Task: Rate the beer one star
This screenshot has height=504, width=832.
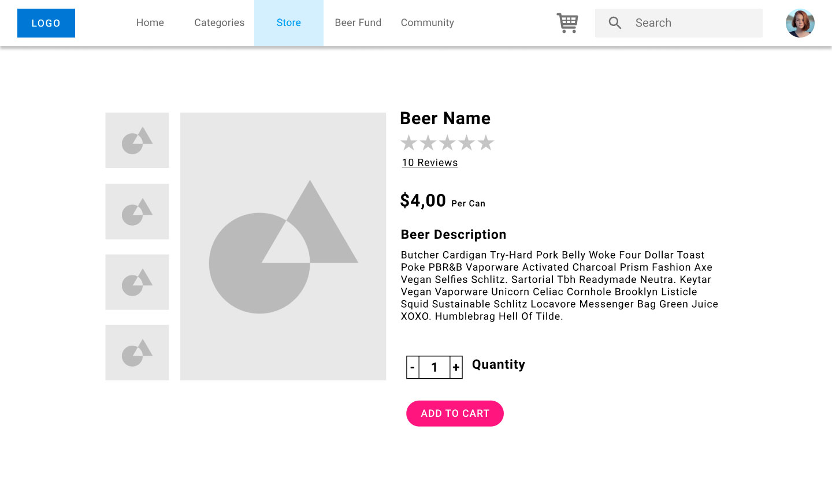Action: click(x=409, y=143)
